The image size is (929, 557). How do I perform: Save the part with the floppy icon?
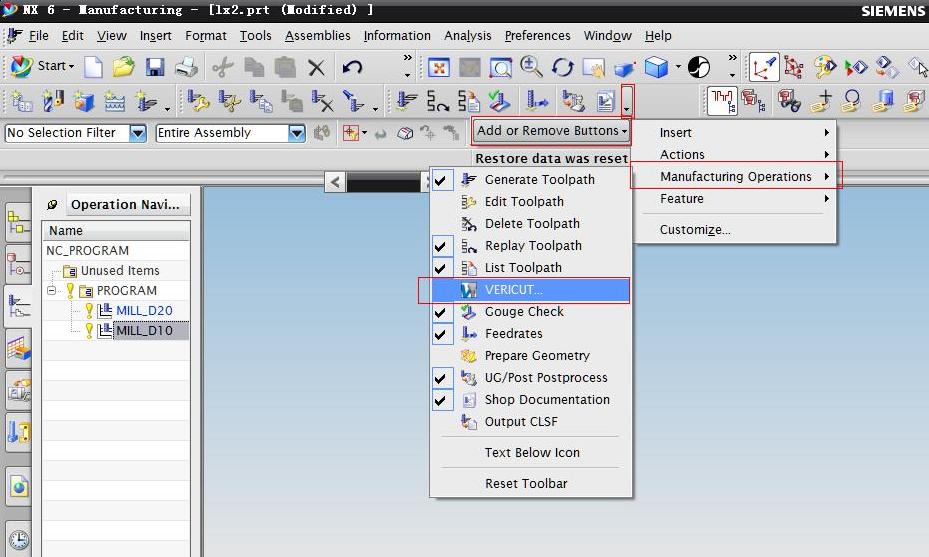[155, 67]
